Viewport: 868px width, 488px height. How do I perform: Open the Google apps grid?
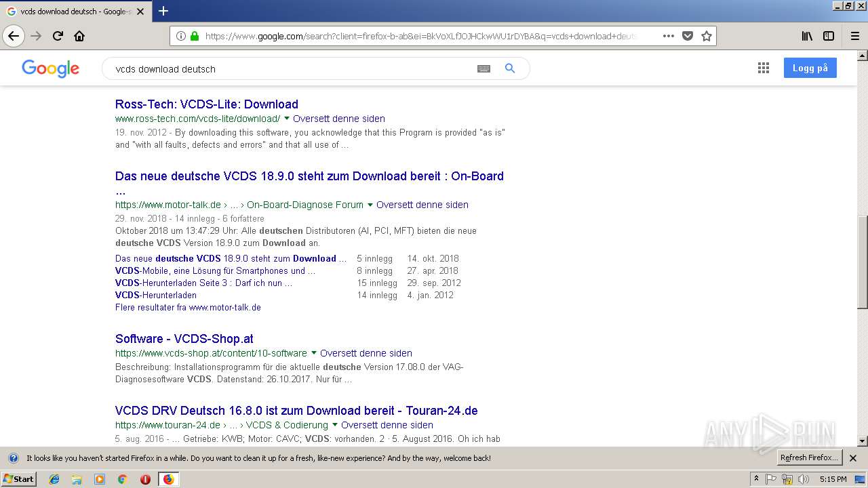764,68
